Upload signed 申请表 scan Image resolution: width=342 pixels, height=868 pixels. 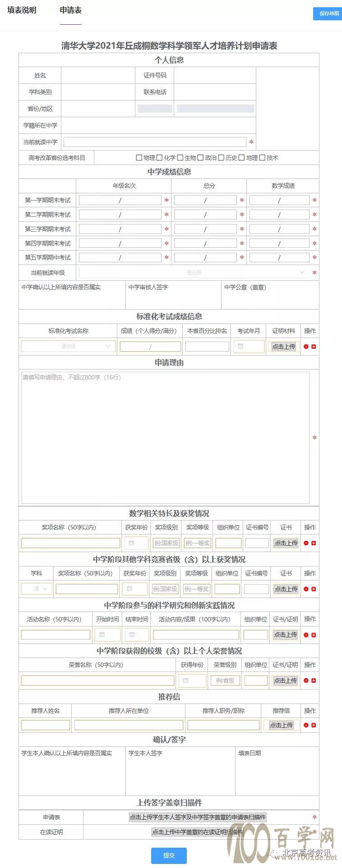coord(198,817)
